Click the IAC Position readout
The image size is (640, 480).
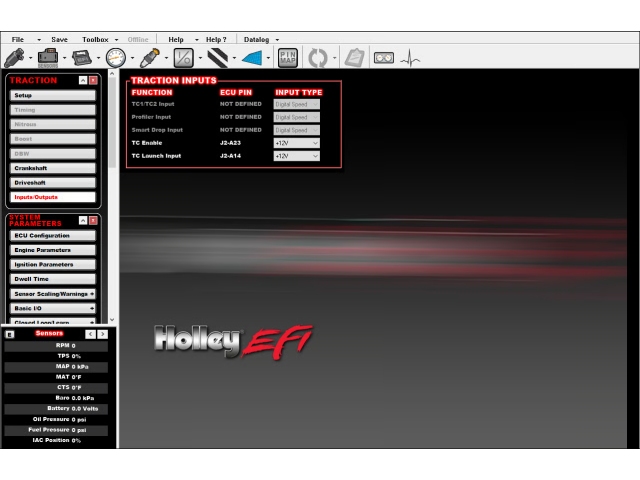coord(56,440)
